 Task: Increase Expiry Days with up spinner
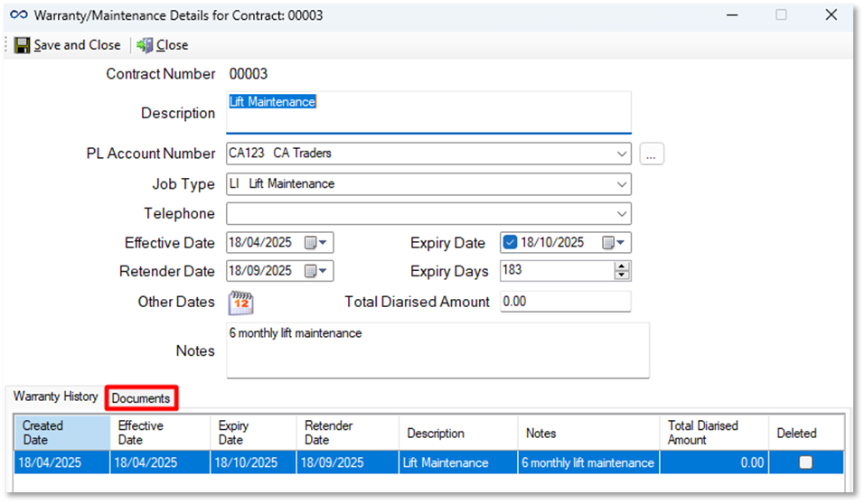(x=622, y=266)
